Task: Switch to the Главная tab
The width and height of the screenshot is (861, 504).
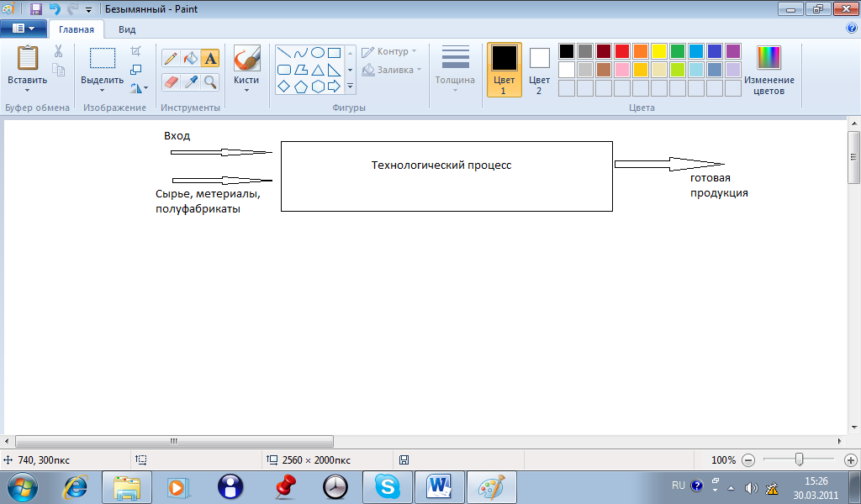Action: (x=77, y=29)
